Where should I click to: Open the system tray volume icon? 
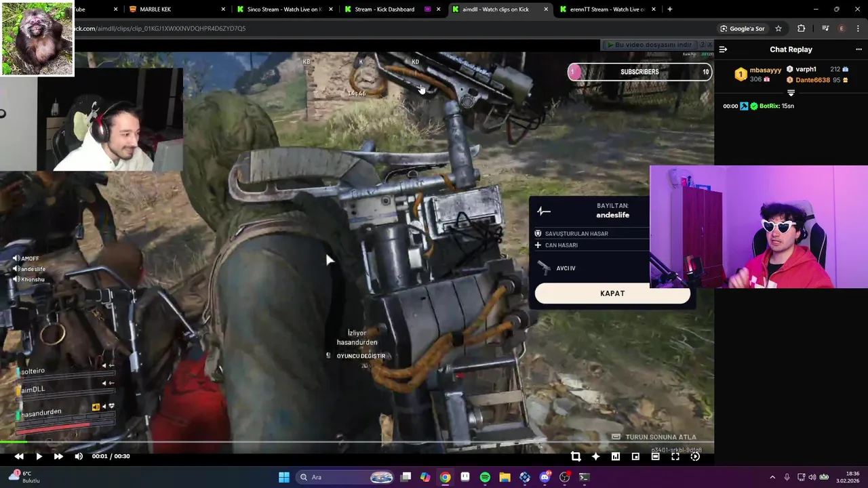click(x=812, y=477)
